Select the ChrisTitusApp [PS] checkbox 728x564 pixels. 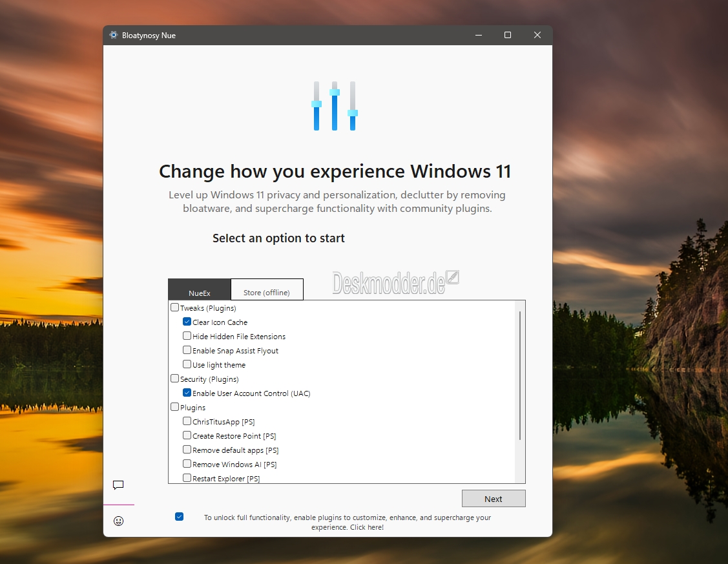187,421
